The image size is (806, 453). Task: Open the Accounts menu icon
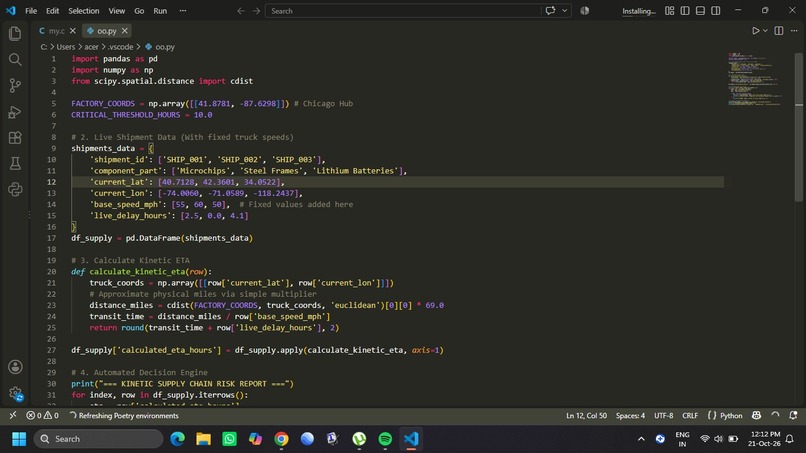(x=15, y=367)
